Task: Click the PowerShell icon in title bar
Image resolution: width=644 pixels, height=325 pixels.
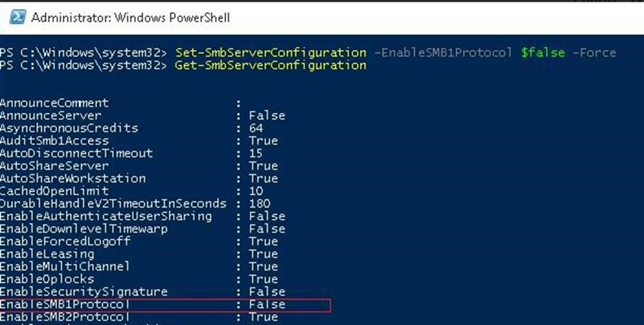Action: pos(17,17)
